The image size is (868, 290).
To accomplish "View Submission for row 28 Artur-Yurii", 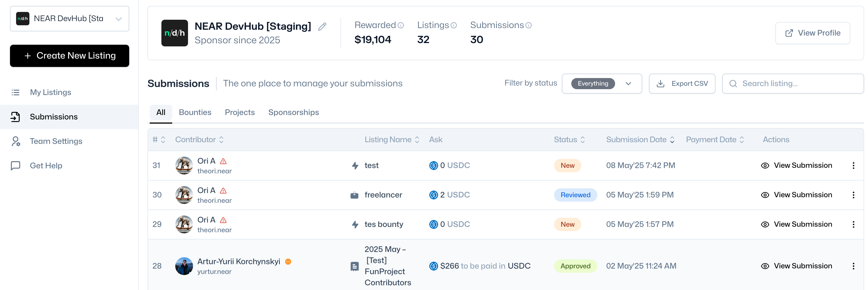I will coord(796,266).
